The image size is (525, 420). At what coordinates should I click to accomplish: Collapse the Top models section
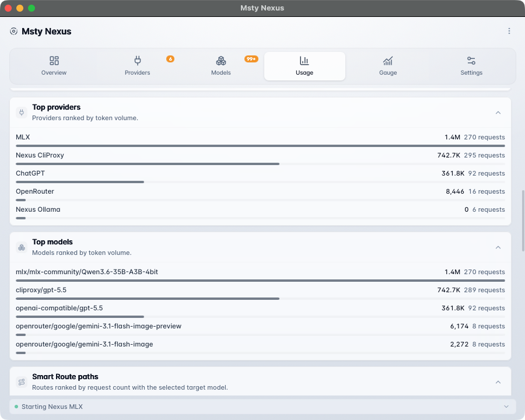click(x=498, y=247)
